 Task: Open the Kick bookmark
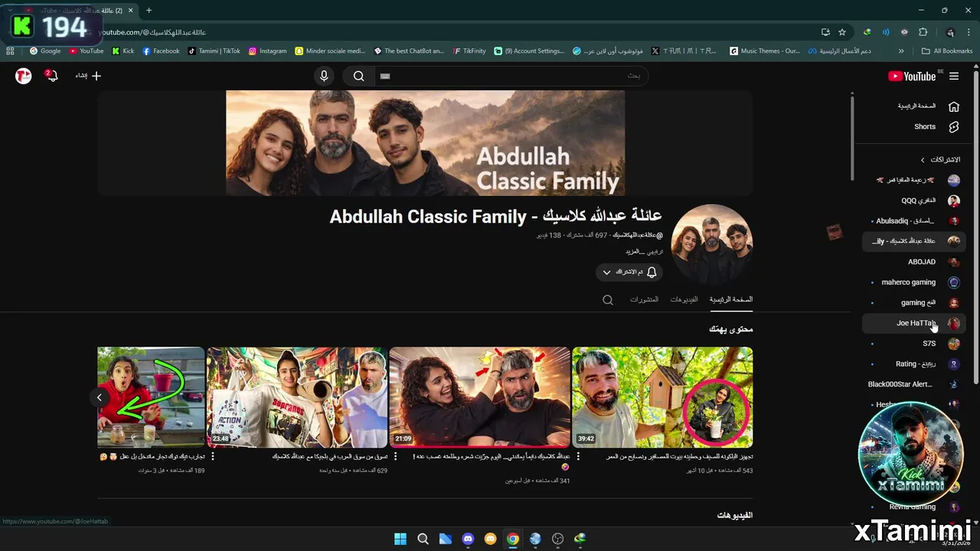pos(122,51)
